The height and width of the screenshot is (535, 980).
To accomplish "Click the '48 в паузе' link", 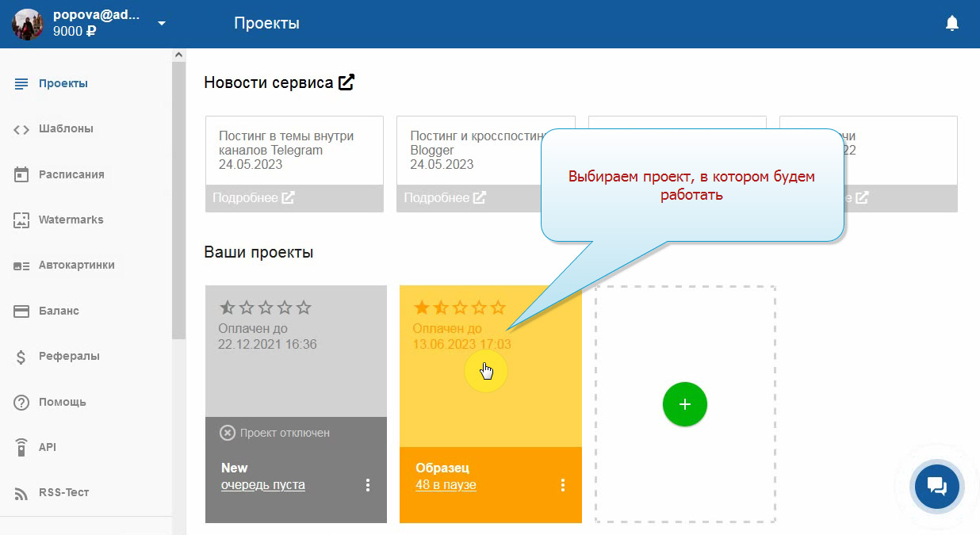I will (x=446, y=485).
